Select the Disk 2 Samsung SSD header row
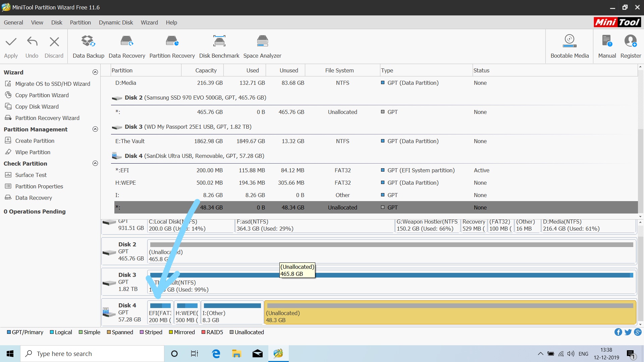Image resolution: width=644 pixels, height=362 pixels. [374, 98]
